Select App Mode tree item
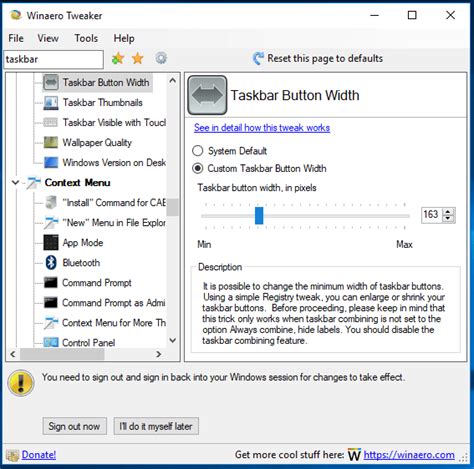 (x=83, y=243)
